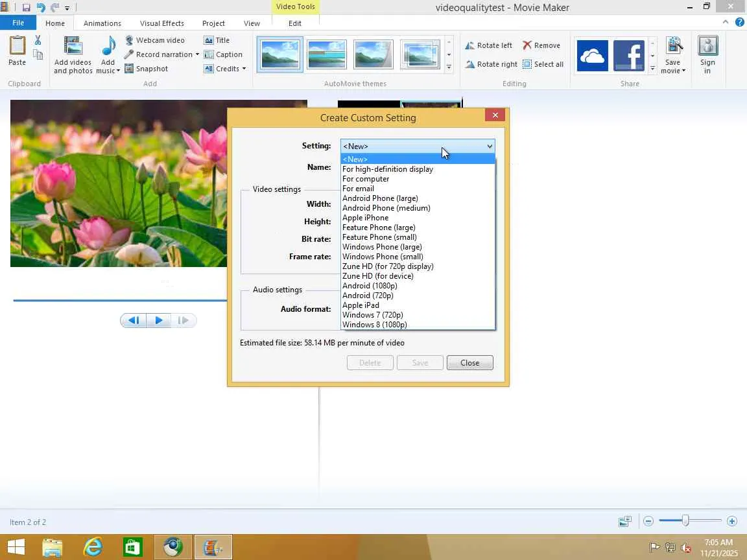Screen dimensions: 747x560
Task: Select 'For high-definition display' option
Action: (418, 169)
